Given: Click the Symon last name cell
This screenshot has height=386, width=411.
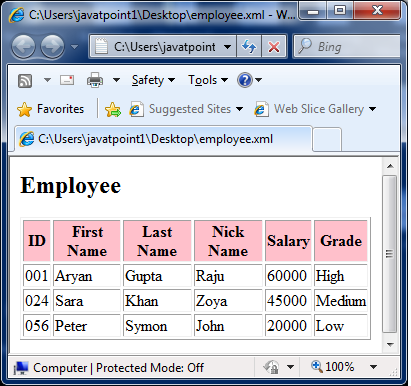Looking at the screenshot, I should tap(157, 326).
